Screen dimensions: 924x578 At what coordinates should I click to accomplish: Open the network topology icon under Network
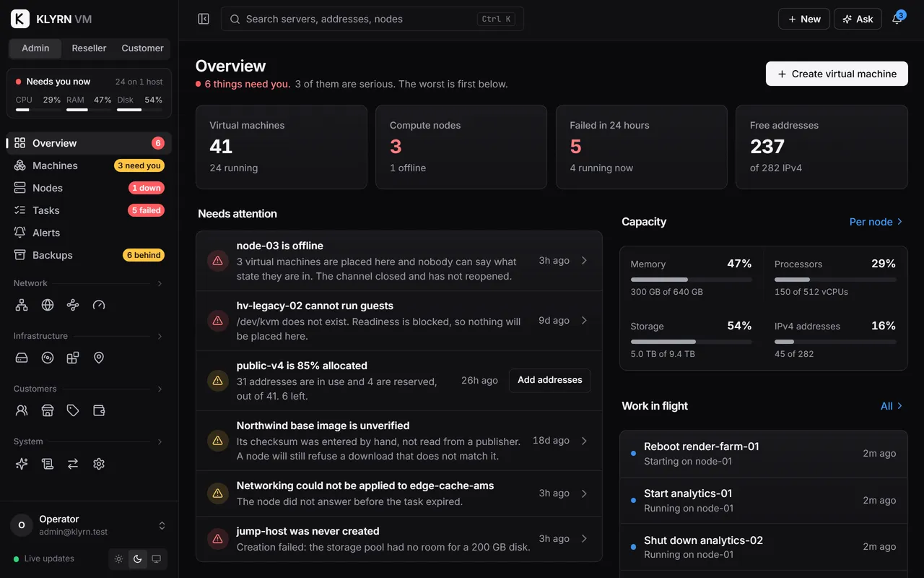(x=22, y=305)
